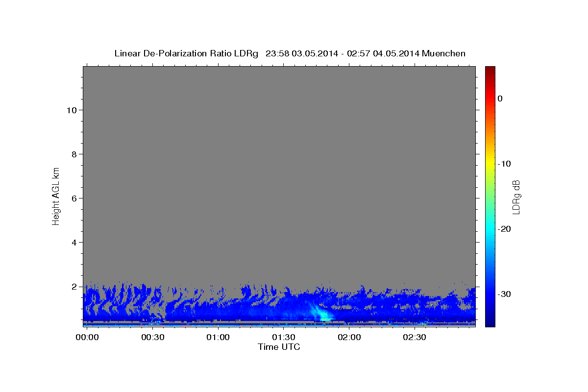Click the colorbar tick label -30
The image size is (588, 392).
[504, 294]
